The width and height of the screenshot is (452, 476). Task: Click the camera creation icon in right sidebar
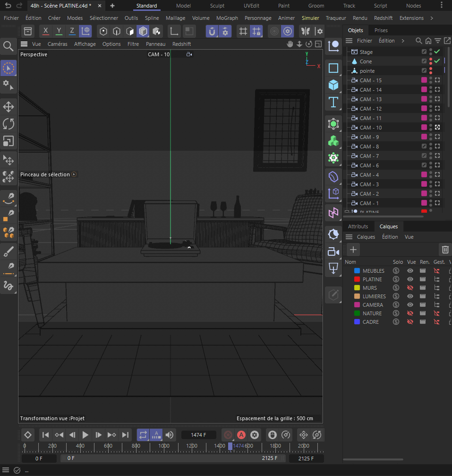333,251
